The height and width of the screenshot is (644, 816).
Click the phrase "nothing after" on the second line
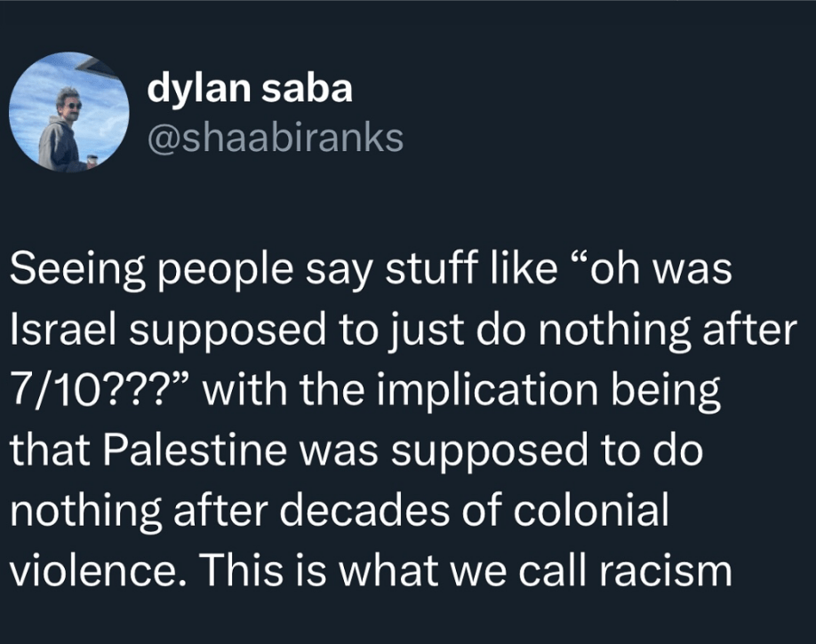[x=668, y=330]
